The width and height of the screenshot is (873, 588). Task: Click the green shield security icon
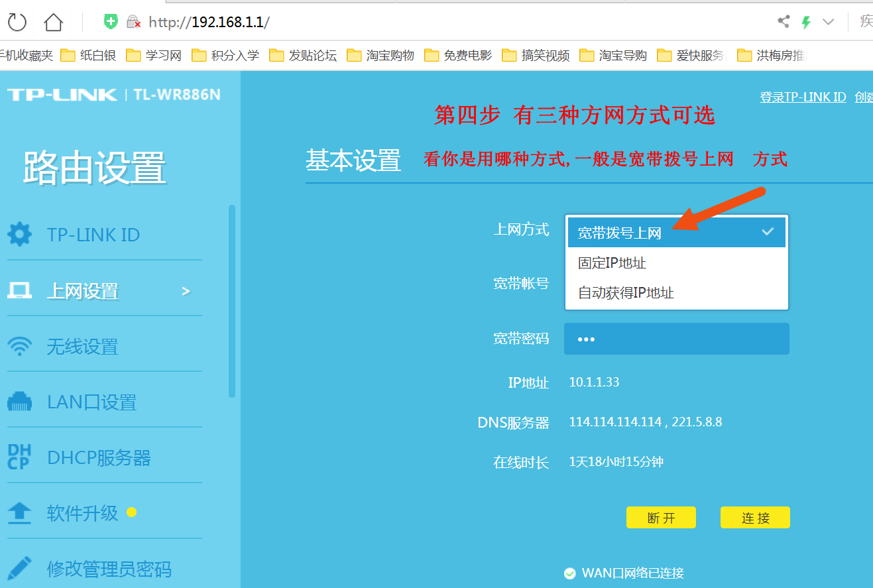click(x=111, y=22)
